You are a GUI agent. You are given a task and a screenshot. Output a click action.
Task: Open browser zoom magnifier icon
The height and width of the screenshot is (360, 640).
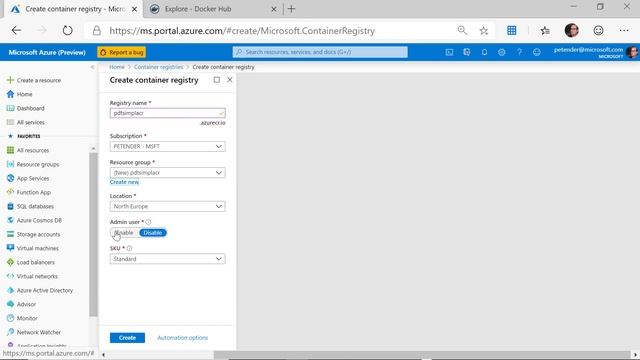(x=462, y=31)
